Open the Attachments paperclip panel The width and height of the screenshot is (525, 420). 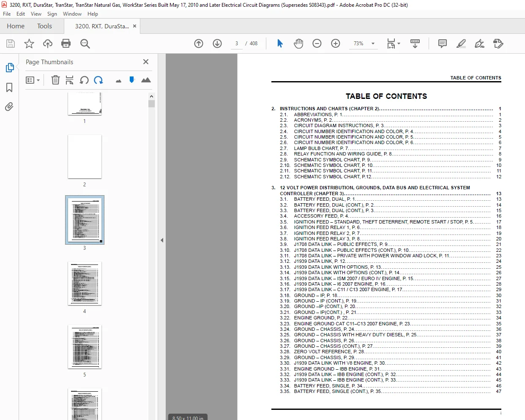coord(9,106)
